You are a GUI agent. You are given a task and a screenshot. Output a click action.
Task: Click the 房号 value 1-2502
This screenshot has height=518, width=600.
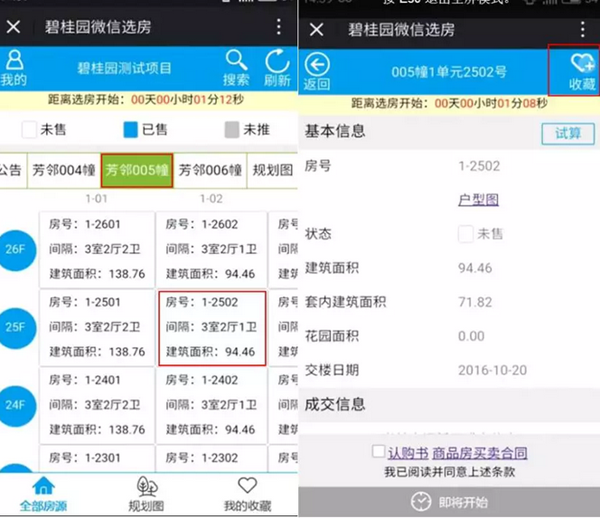point(479,166)
